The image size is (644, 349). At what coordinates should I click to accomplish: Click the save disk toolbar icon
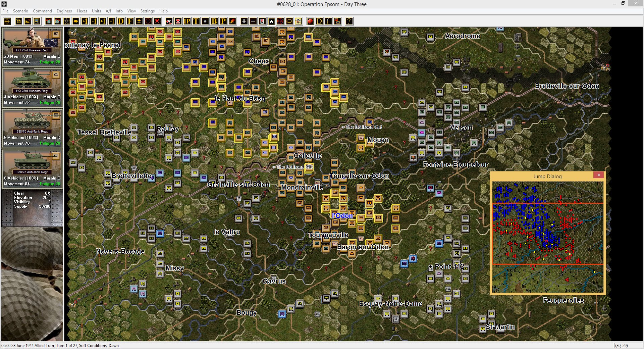37,21
